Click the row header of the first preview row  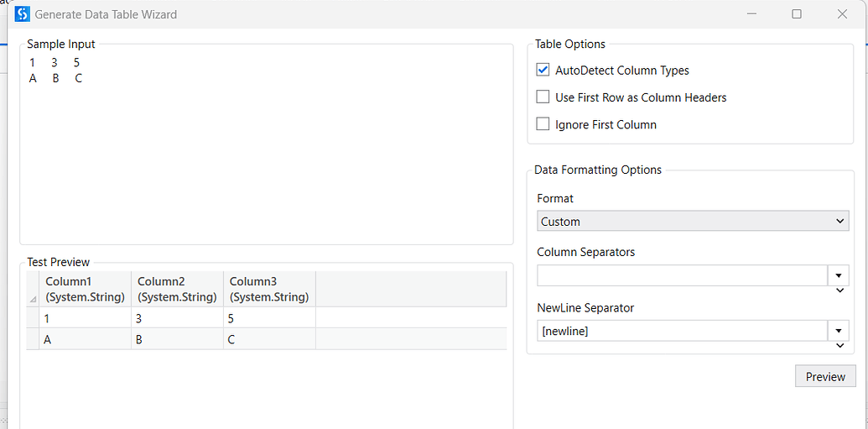(x=33, y=318)
